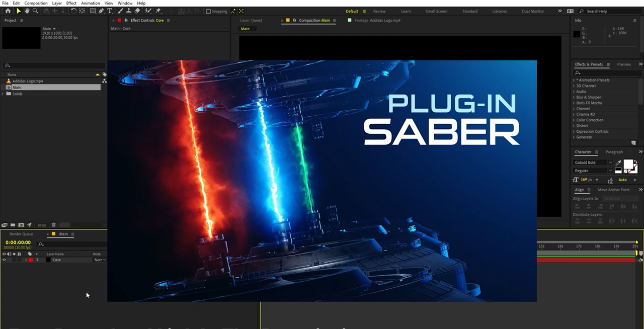
Task: Click the Search Help field
Action: [610, 11]
